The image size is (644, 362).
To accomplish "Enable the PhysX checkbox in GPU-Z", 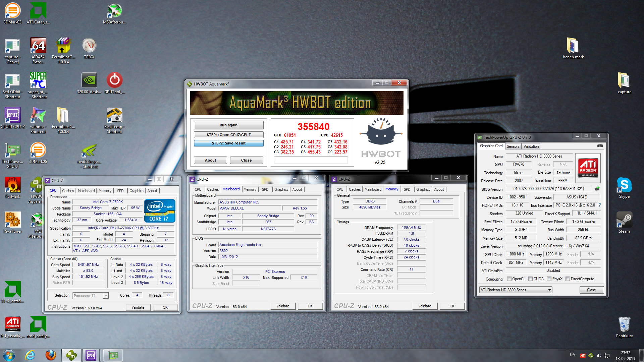I will click(x=549, y=279).
